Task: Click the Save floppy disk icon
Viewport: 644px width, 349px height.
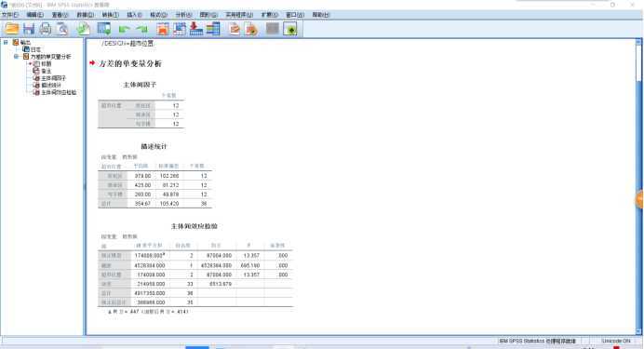Action: 29,29
